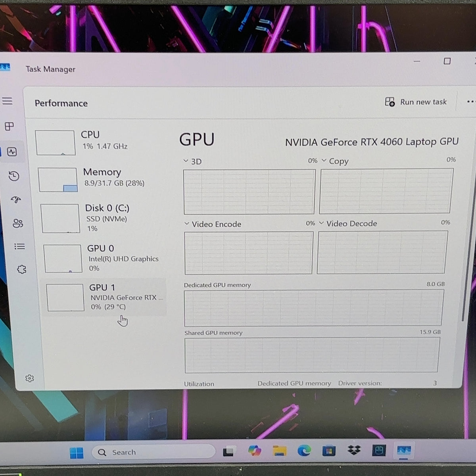Screen dimensions: 476x476
Task: Maximize the Task Manager window
Action: 447,61
